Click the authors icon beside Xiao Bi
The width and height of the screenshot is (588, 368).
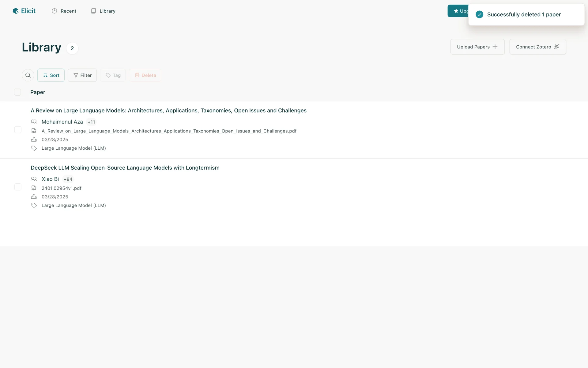(34, 179)
